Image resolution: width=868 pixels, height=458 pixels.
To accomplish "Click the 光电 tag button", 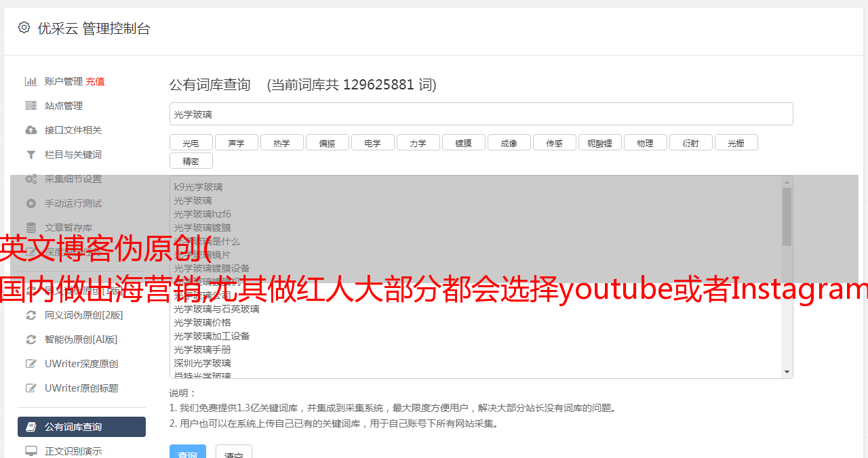I will [x=191, y=142].
